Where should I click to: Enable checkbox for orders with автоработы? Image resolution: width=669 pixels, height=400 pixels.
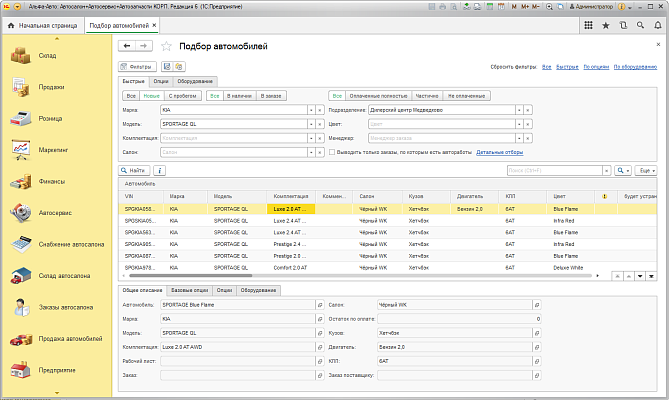click(333, 152)
